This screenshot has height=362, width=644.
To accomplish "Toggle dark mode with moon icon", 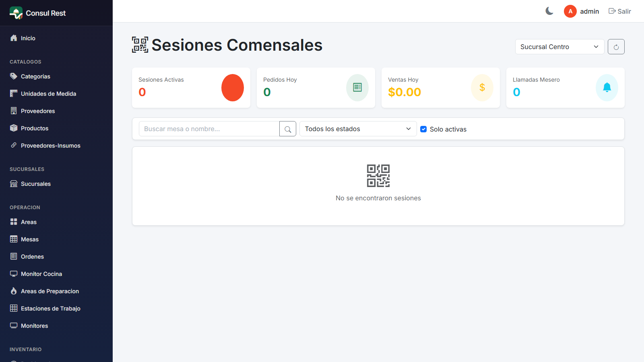I will [549, 11].
